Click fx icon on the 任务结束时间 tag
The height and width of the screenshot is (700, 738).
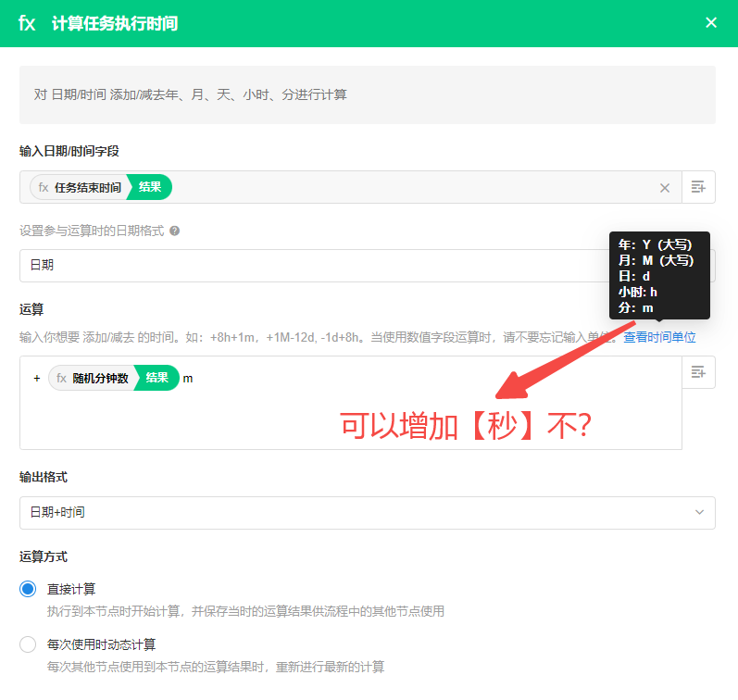click(x=44, y=188)
